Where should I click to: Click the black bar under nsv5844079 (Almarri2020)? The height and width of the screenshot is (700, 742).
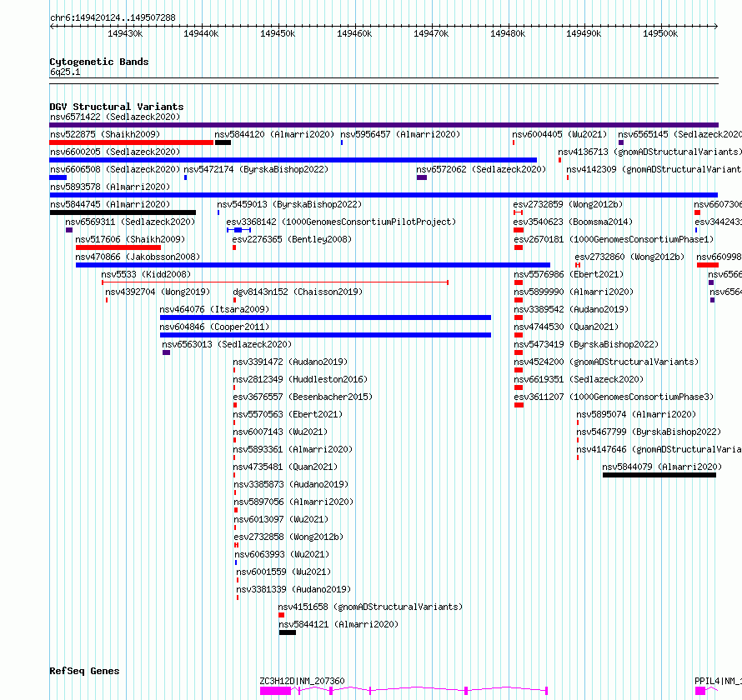659,475
